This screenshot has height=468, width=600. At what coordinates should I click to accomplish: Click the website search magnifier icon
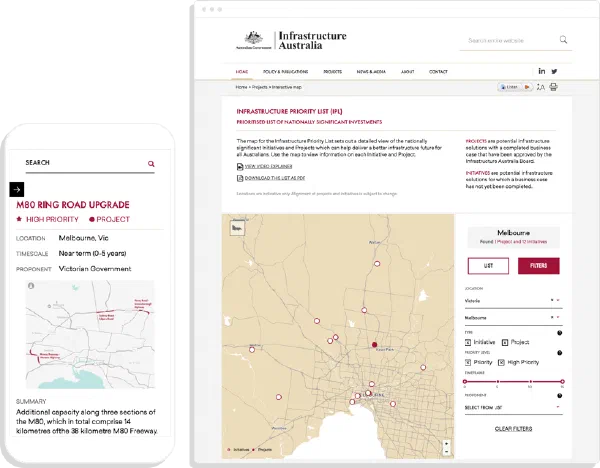(563, 39)
